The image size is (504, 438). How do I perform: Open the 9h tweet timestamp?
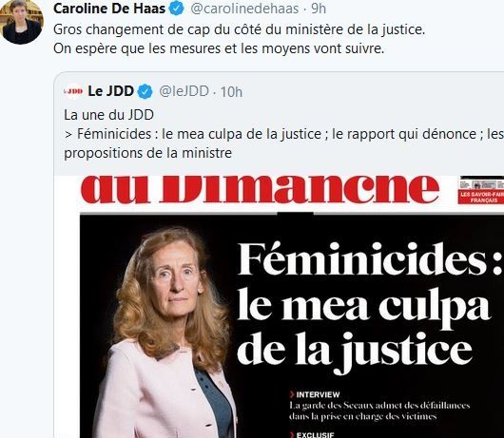(319, 9)
